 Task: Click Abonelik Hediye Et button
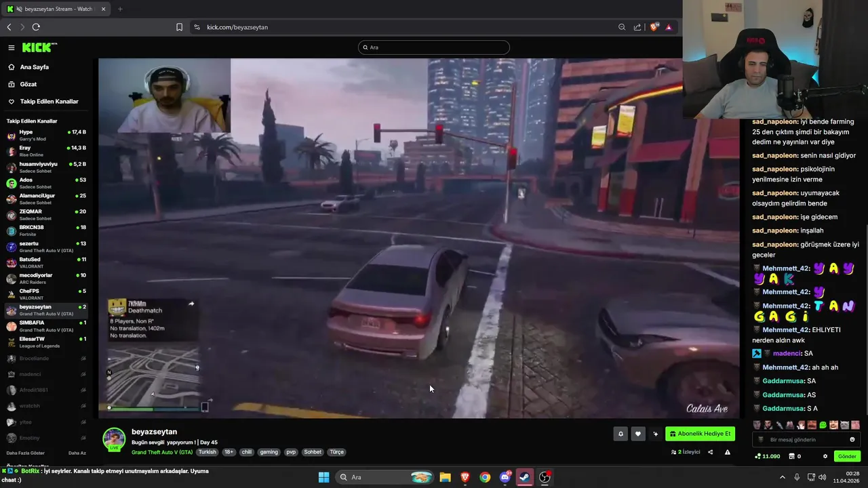point(701,434)
